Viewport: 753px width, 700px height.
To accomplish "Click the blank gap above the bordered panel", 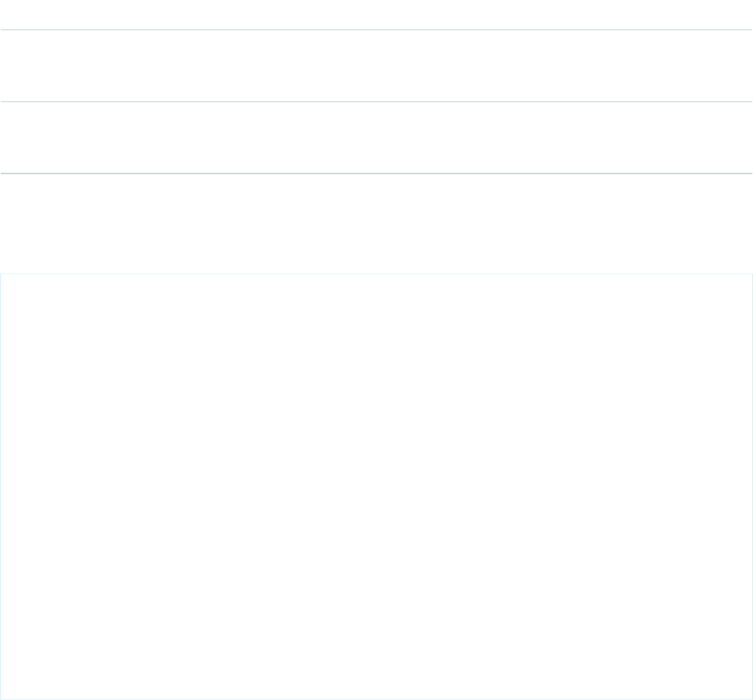I will tap(376, 223).
